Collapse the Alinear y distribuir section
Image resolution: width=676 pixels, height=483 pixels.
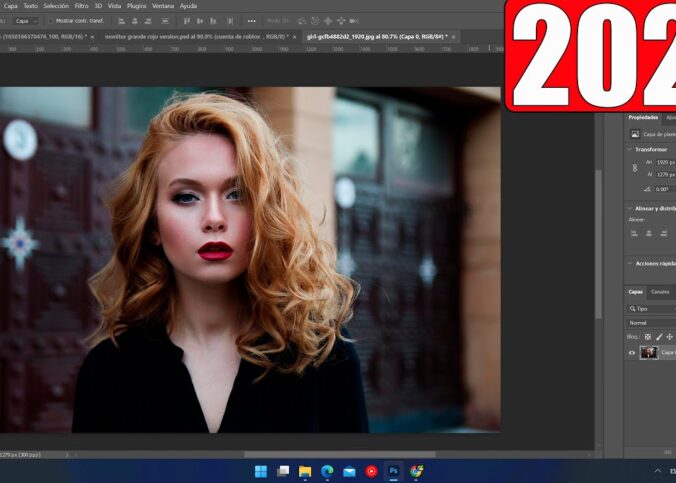[629, 208]
